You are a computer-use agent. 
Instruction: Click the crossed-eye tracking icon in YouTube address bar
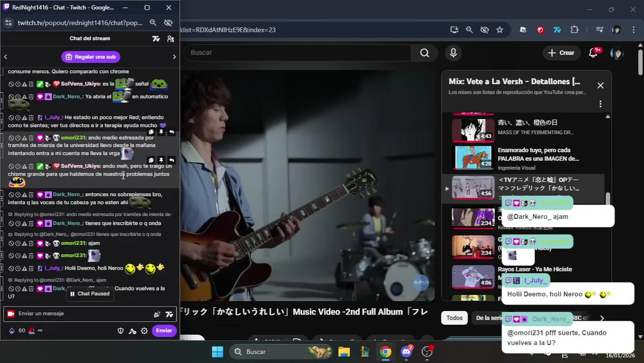[484, 30]
